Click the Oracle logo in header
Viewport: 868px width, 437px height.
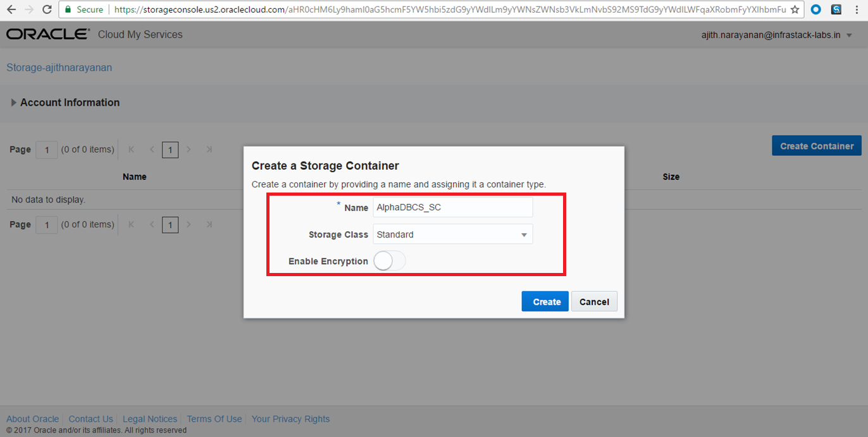48,34
